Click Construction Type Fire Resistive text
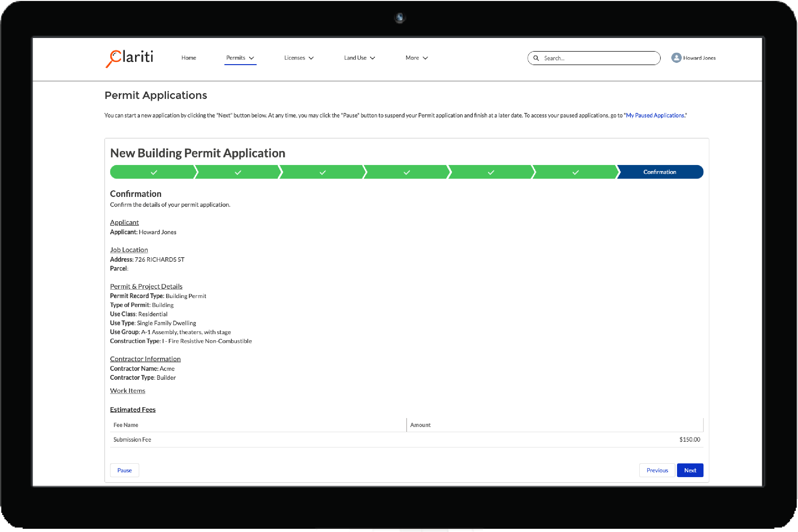 point(181,341)
